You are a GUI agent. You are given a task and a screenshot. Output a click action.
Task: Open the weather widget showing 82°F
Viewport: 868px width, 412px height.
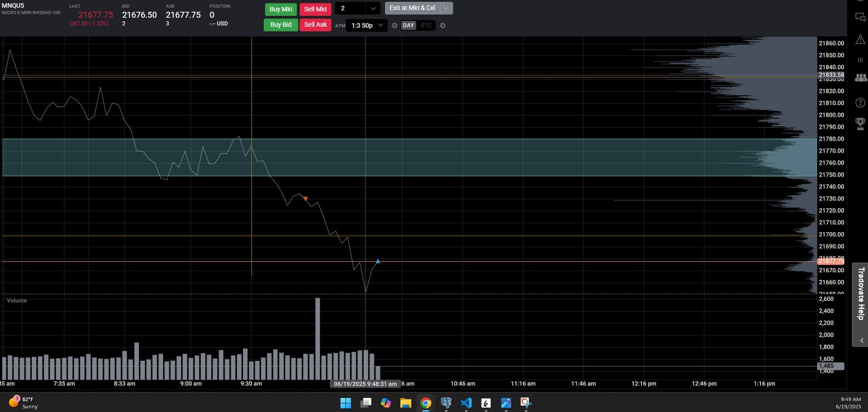pos(24,402)
